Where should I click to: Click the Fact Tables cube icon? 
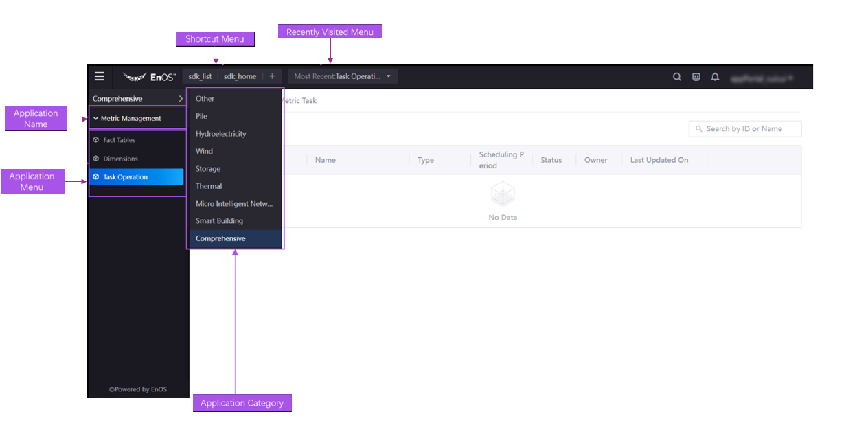pos(96,140)
